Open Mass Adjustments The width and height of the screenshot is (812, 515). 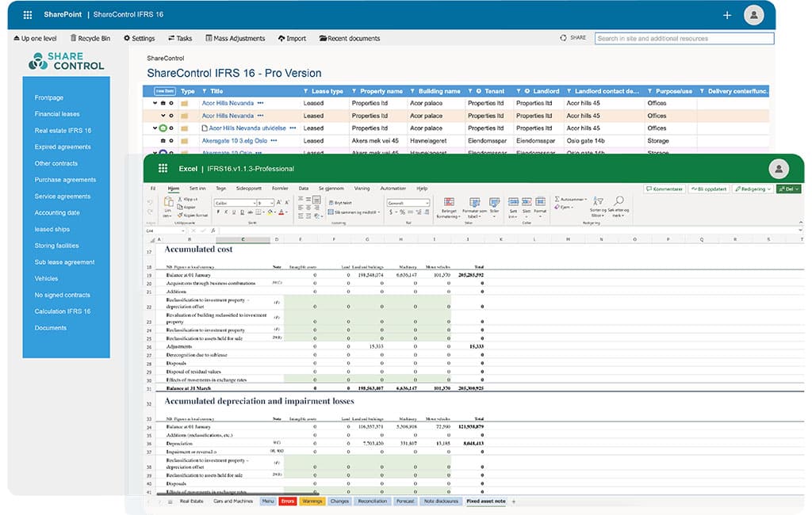(235, 38)
